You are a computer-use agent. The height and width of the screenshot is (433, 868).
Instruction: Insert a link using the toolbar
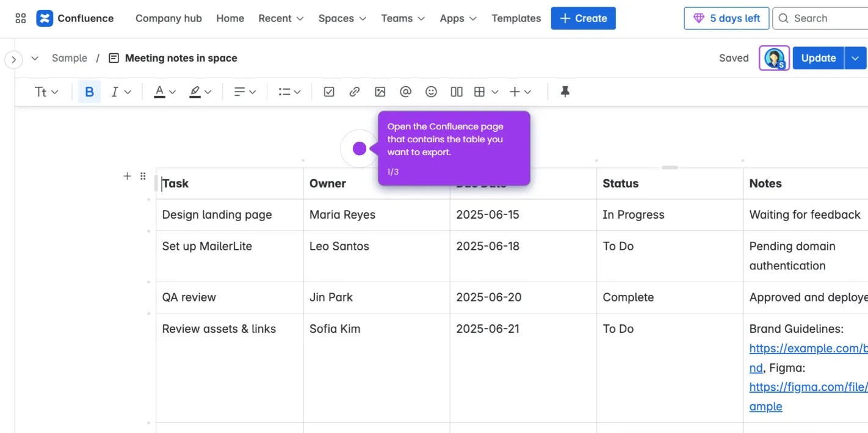tap(355, 92)
